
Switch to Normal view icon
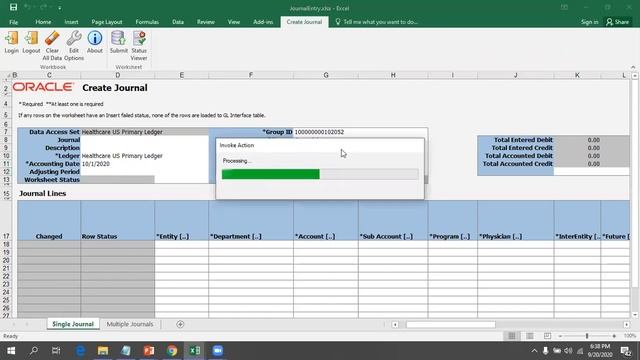511,336
